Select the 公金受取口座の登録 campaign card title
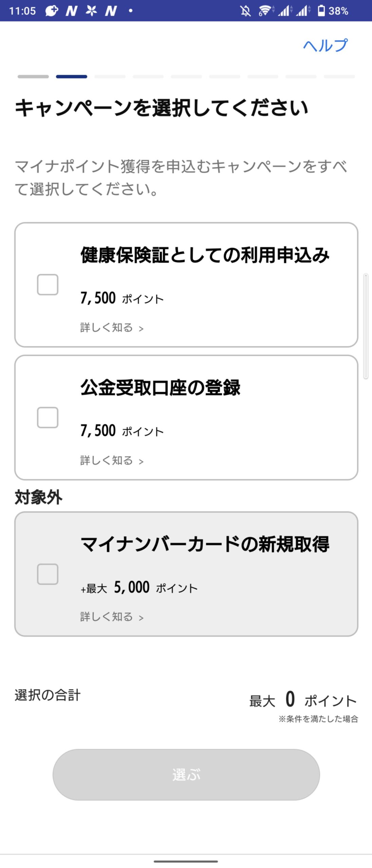 (x=160, y=388)
